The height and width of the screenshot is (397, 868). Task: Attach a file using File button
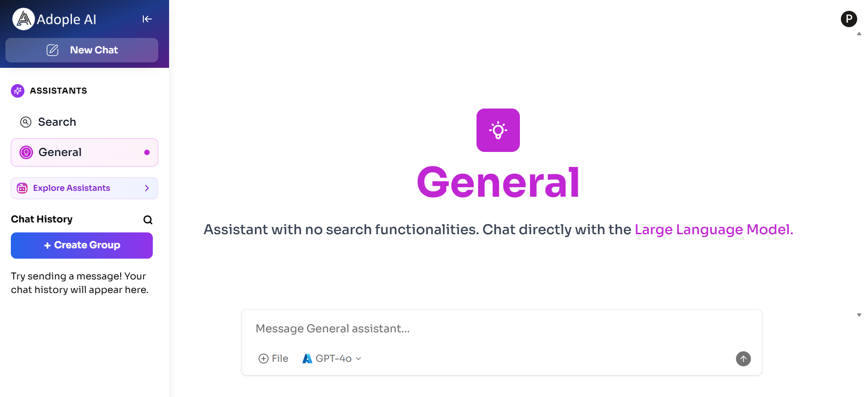tap(274, 359)
